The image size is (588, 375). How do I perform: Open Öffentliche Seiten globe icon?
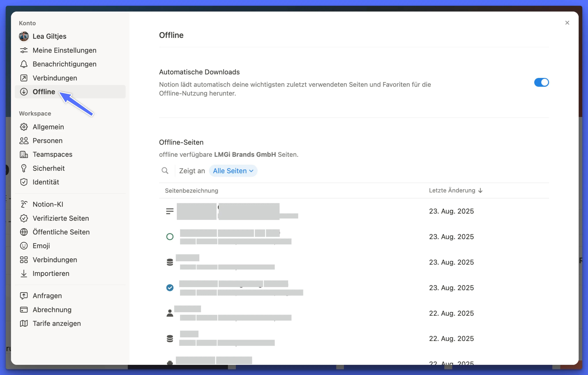coord(24,232)
